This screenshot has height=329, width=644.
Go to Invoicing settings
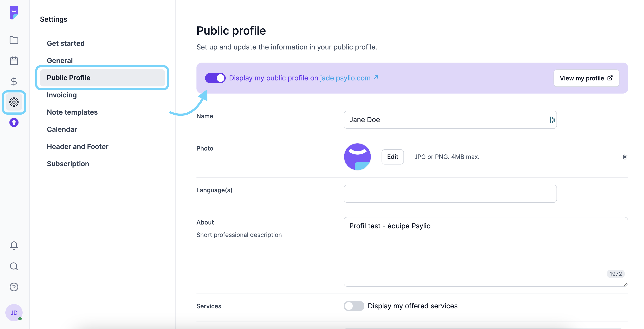(x=62, y=95)
